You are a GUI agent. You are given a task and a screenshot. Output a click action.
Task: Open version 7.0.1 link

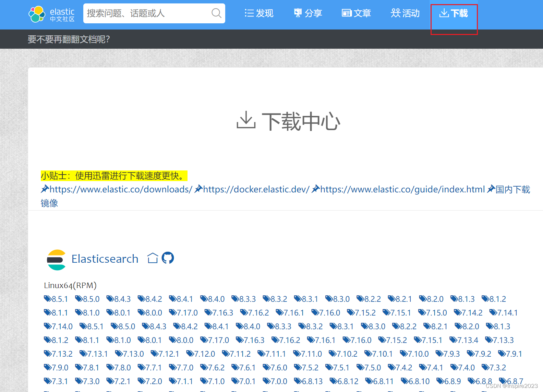tap(244, 381)
